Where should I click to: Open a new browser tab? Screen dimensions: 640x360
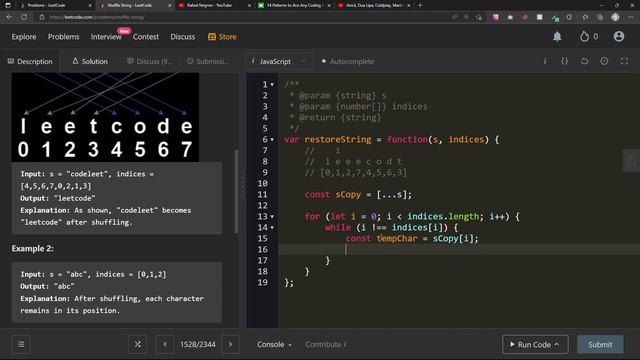click(420, 5)
